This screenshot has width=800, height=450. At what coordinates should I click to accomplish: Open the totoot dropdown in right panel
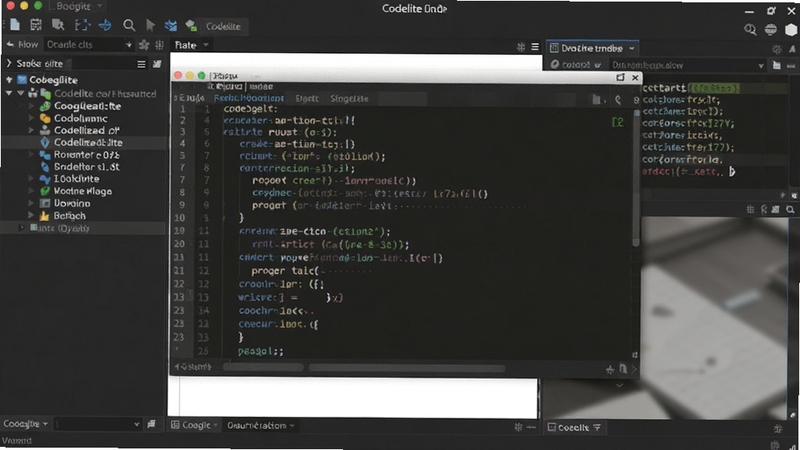(x=576, y=65)
